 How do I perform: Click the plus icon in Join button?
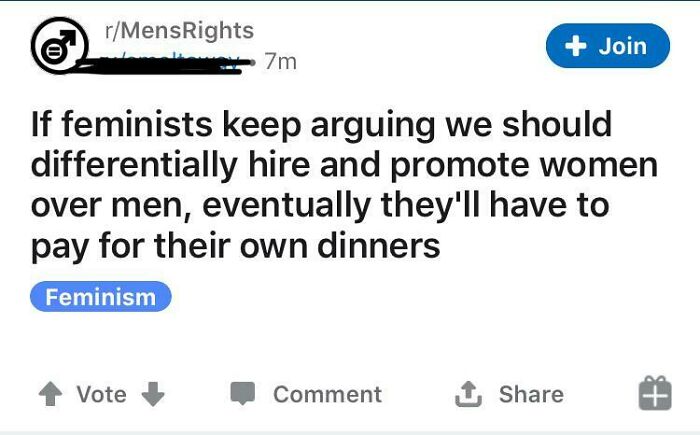[x=575, y=46]
